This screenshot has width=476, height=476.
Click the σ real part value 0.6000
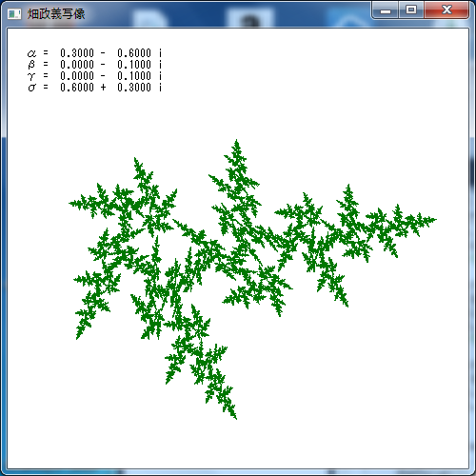pyautogui.click(x=77, y=88)
